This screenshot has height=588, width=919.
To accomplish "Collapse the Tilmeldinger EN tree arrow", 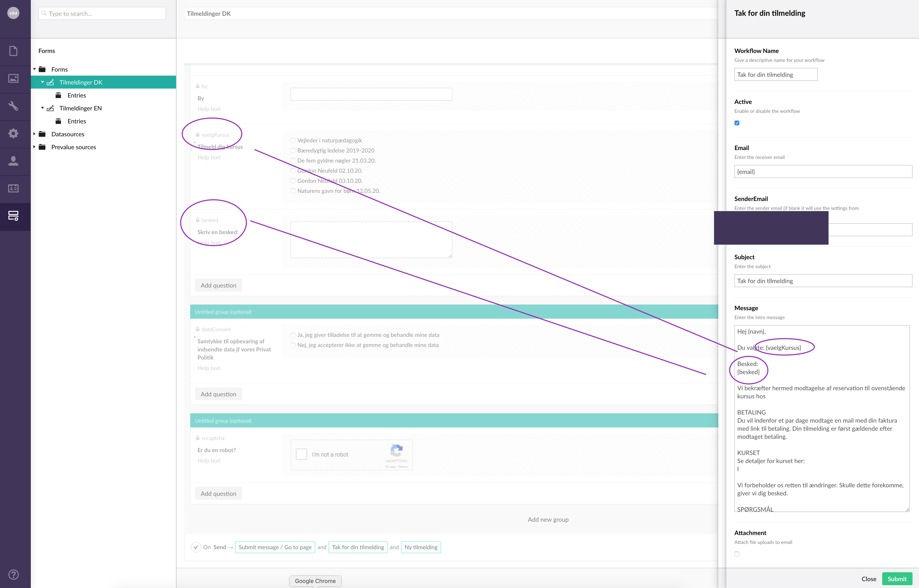I will [x=42, y=108].
